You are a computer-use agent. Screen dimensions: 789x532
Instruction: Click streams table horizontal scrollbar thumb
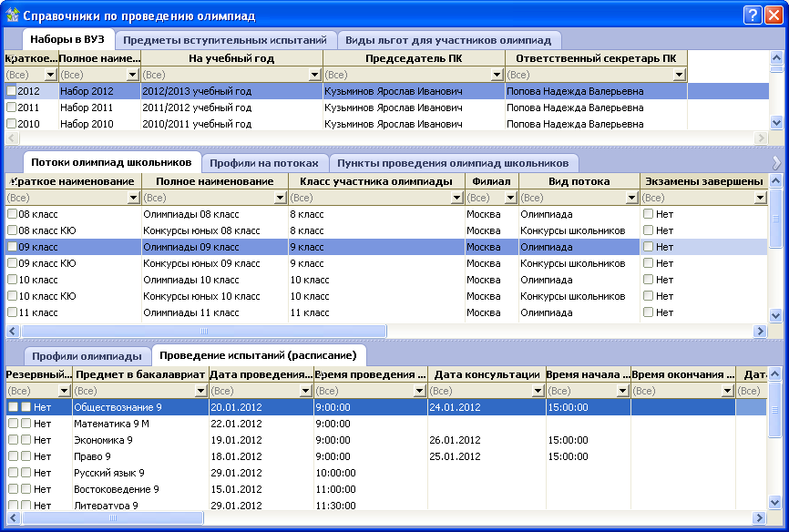pos(204,332)
